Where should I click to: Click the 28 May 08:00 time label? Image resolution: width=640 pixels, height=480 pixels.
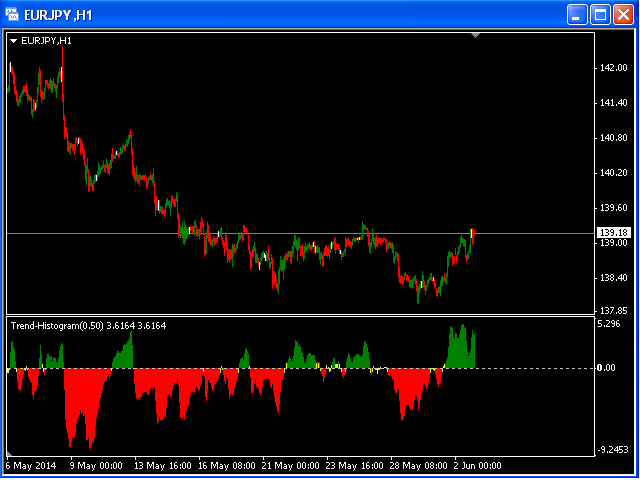pyautogui.click(x=419, y=466)
